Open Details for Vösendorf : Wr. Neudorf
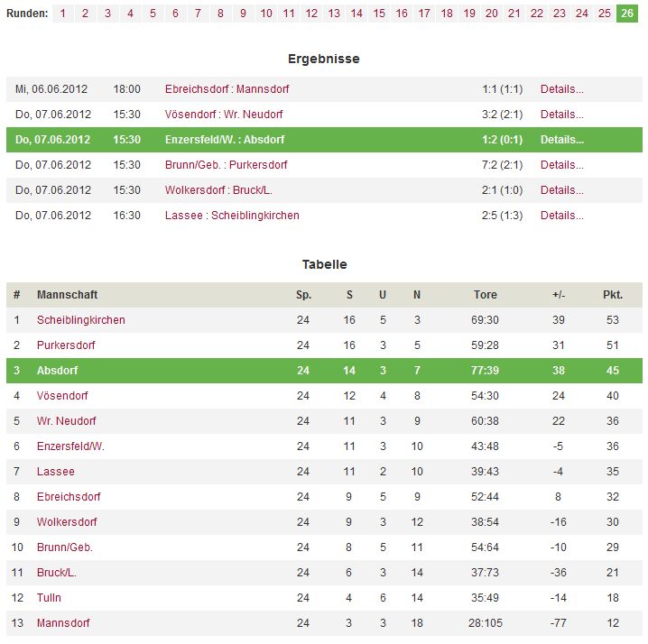This screenshot has height=644, width=648. pyautogui.click(x=562, y=115)
